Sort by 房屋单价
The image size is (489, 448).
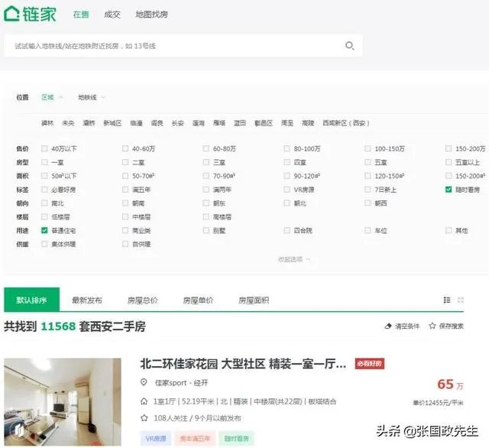point(198,300)
